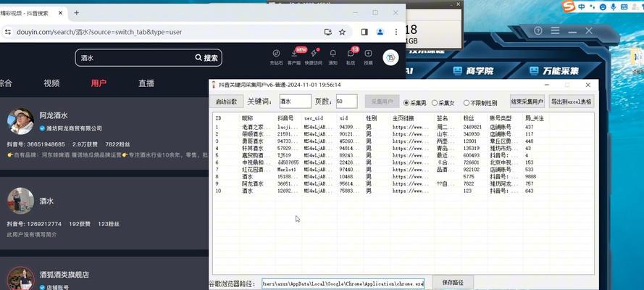Switch to the 用户 tab in Douyin

(x=99, y=83)
